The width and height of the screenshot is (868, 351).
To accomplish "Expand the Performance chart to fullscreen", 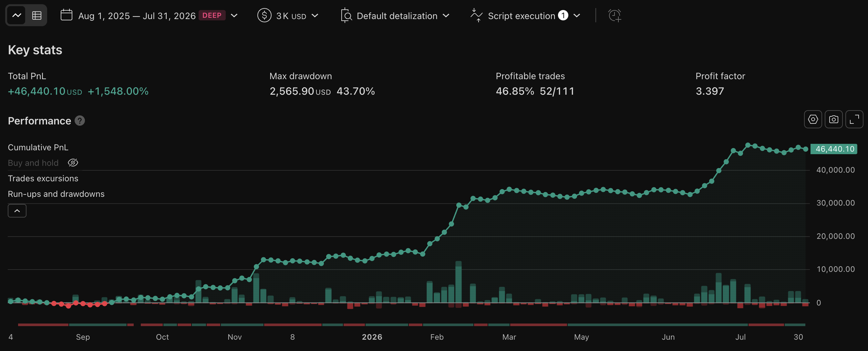I will [854, 119].
